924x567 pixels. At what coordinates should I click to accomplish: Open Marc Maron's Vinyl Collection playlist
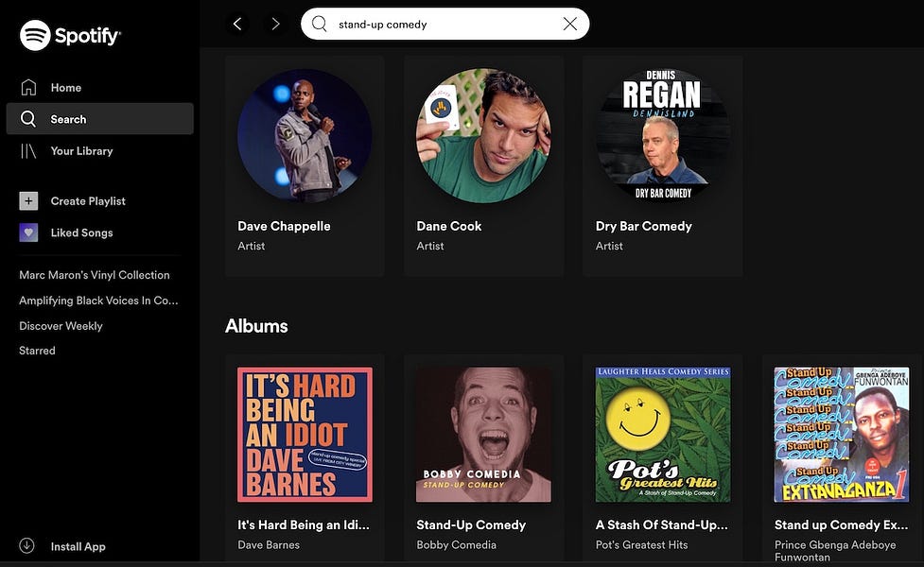point(95,274)
